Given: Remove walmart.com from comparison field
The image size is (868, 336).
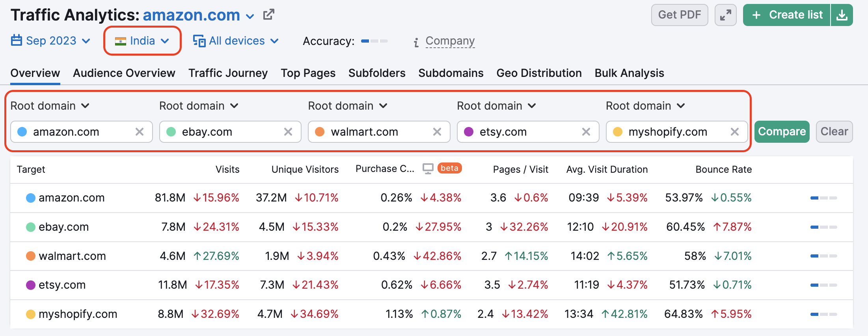Looking at the screenshot, I should pyautogui.click(x=437, y=132).
